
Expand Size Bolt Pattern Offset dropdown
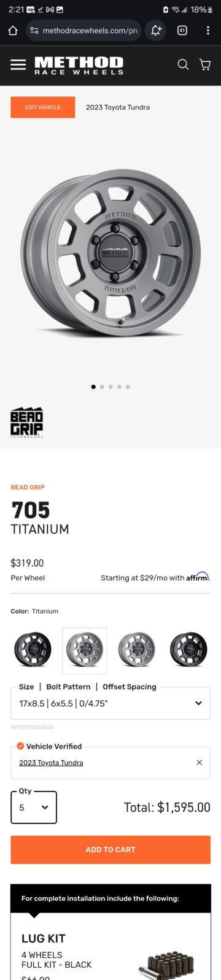(x=110, y=703)
